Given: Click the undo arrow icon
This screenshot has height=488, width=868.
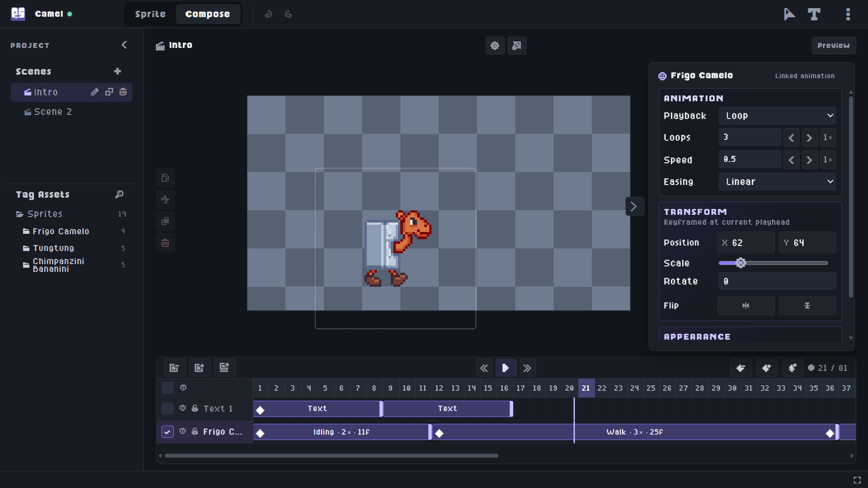Looking at the screenshot, I should (x=268, y=14).
